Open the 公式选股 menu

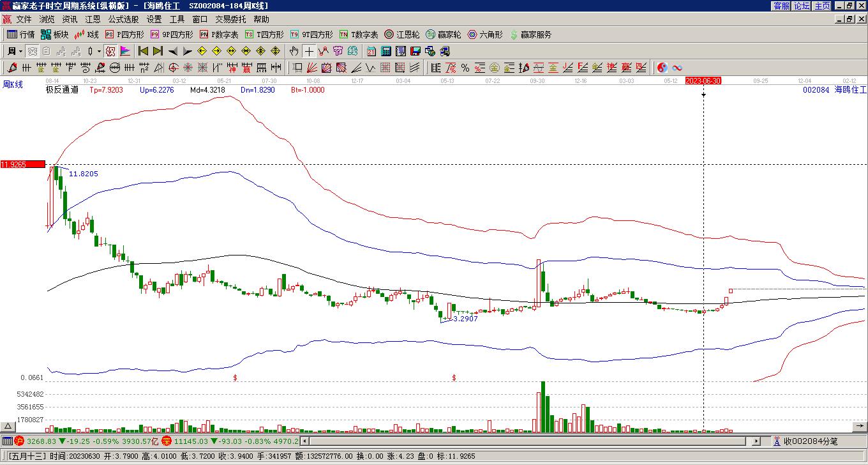[x=123, y=19]
